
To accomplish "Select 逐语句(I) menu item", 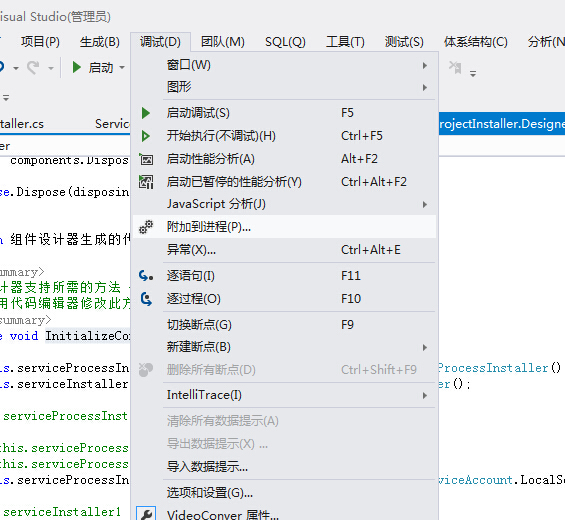I will (284, 276).
